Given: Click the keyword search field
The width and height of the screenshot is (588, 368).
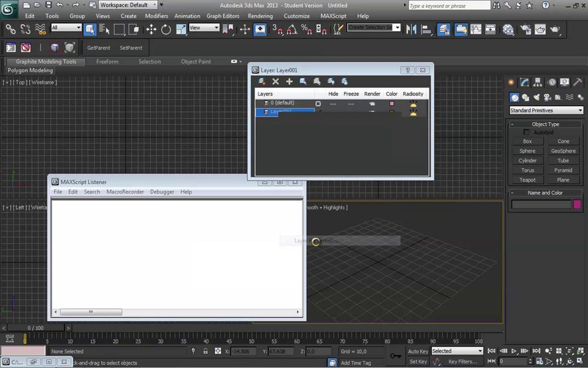Looking at the screenshot, I should pos(449,6).
